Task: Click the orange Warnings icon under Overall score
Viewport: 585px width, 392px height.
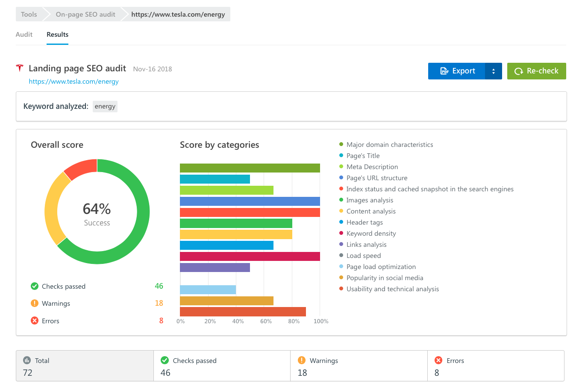Action: point(35,303)
